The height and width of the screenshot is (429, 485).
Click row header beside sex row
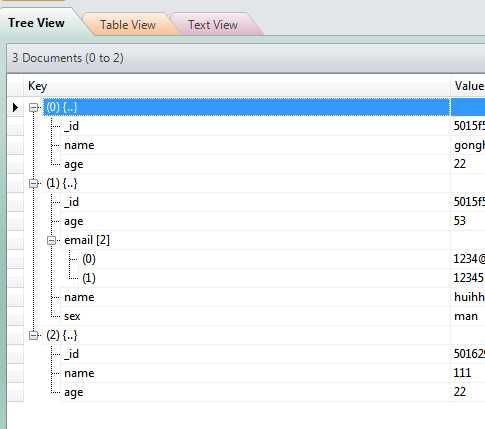coord(16,316)
